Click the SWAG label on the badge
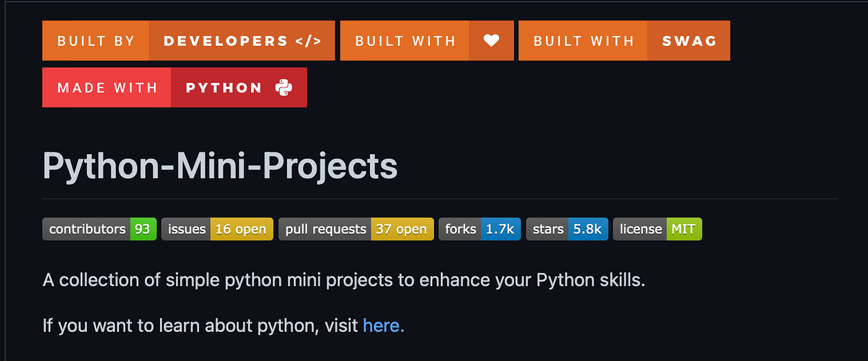The height and width of the screenshot is (361, 868). (689, 41)
